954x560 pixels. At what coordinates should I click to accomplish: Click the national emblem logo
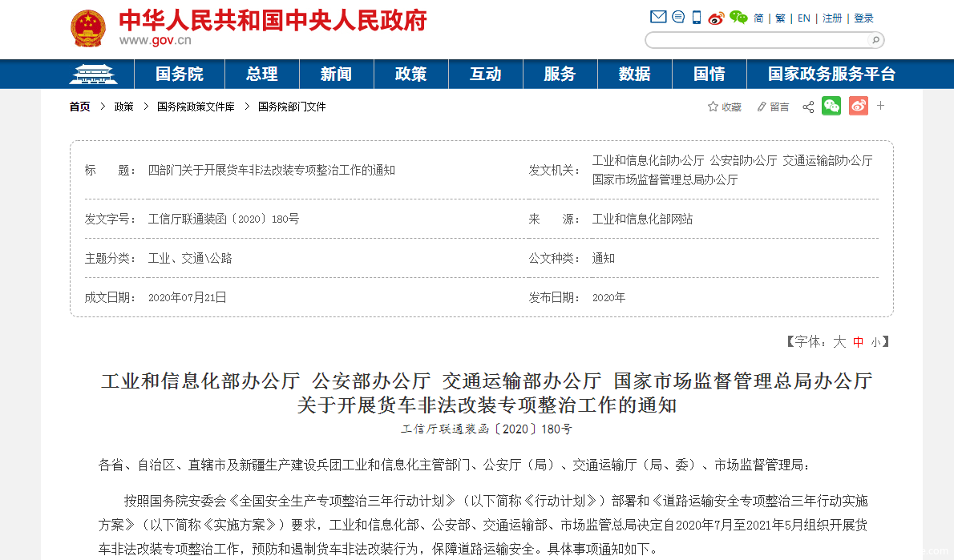(88, 29)
